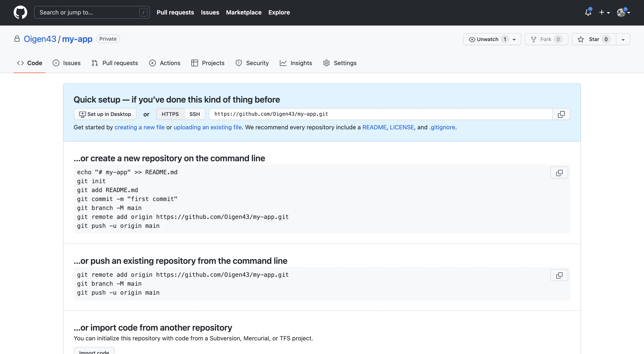This screenshot has width=644, height=354.
Task: Open the notifications bell
Action: (x=588, y=12)
